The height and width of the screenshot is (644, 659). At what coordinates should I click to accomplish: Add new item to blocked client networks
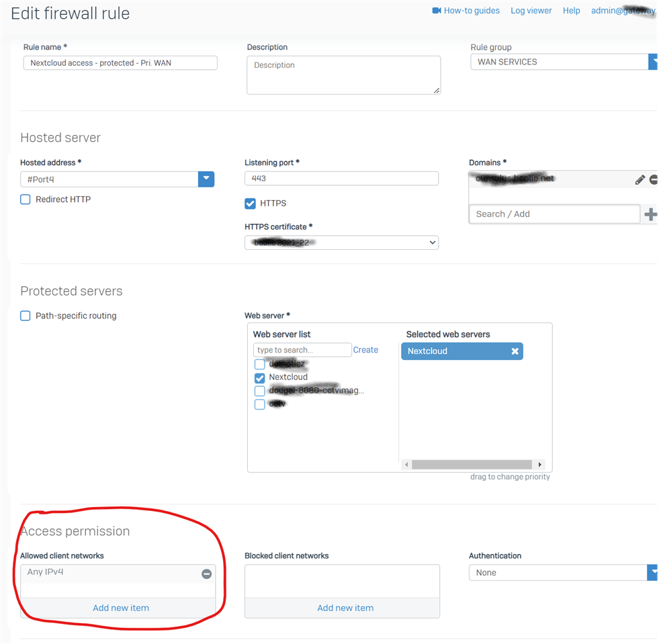pos(345,608)
